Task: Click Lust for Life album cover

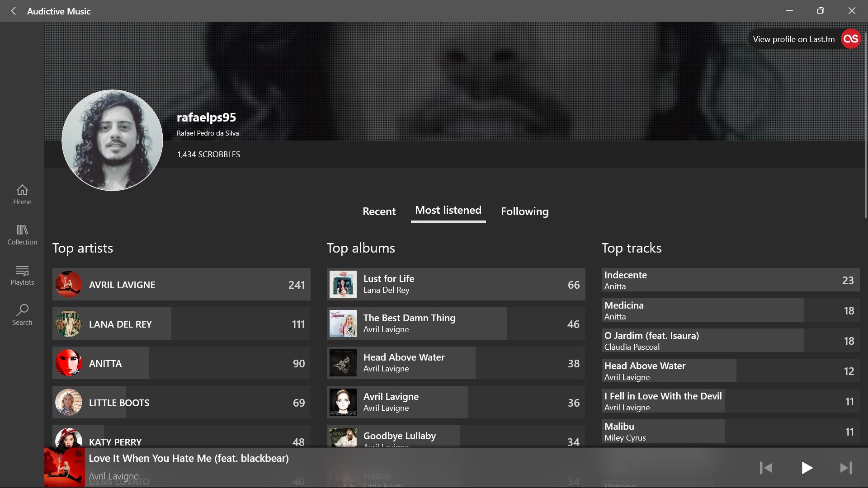Action: [x=343, y=285]
